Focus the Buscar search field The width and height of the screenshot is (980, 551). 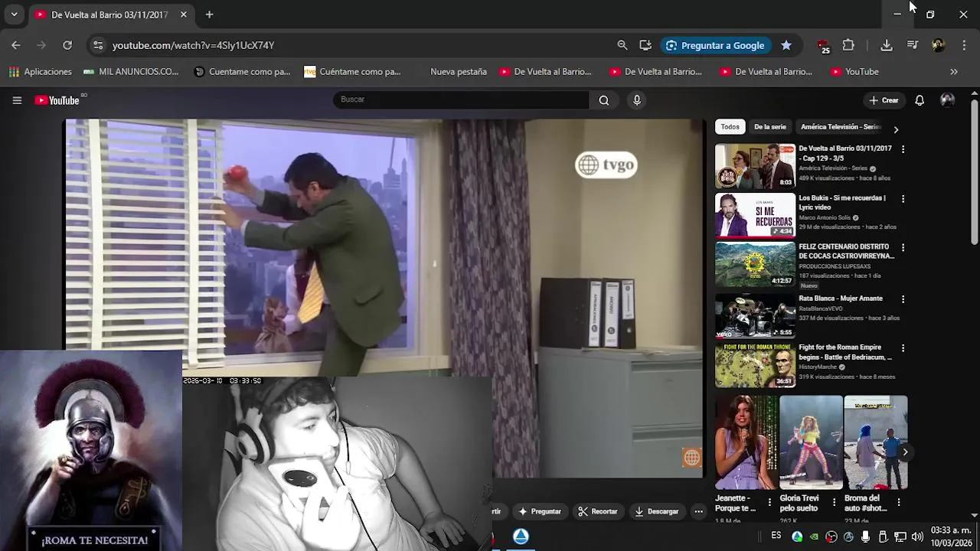(461, 99)
